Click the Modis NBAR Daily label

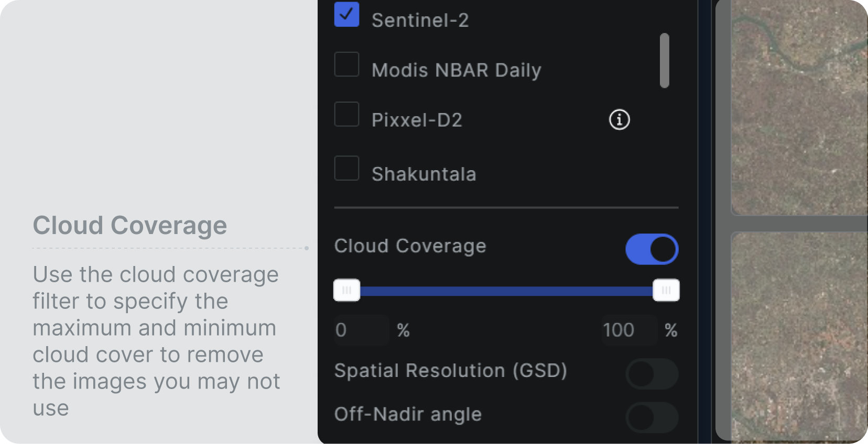click(457, 70)
